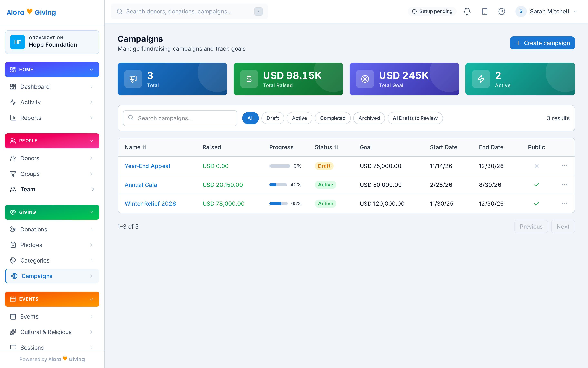The height and width of the screenshot is (368, 588).
Task: Open Sessions in the sidebar
Action: (52, 347)
